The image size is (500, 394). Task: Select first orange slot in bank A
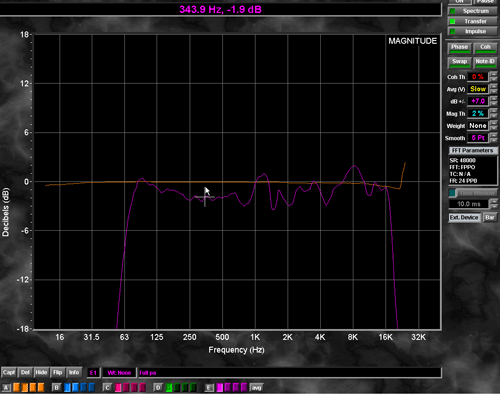[x=16, y=387]
